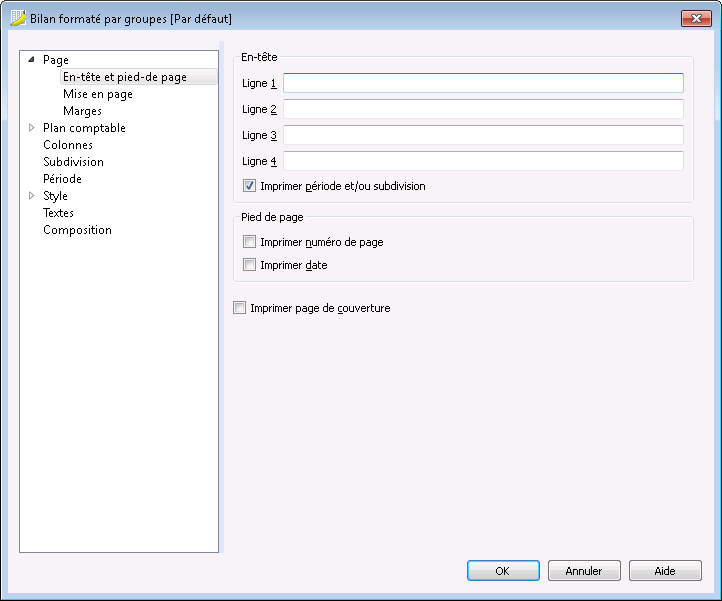Confirm with the OK button
Image resolution: width=722 pixels, height=601 pixels.
(503, 571)
